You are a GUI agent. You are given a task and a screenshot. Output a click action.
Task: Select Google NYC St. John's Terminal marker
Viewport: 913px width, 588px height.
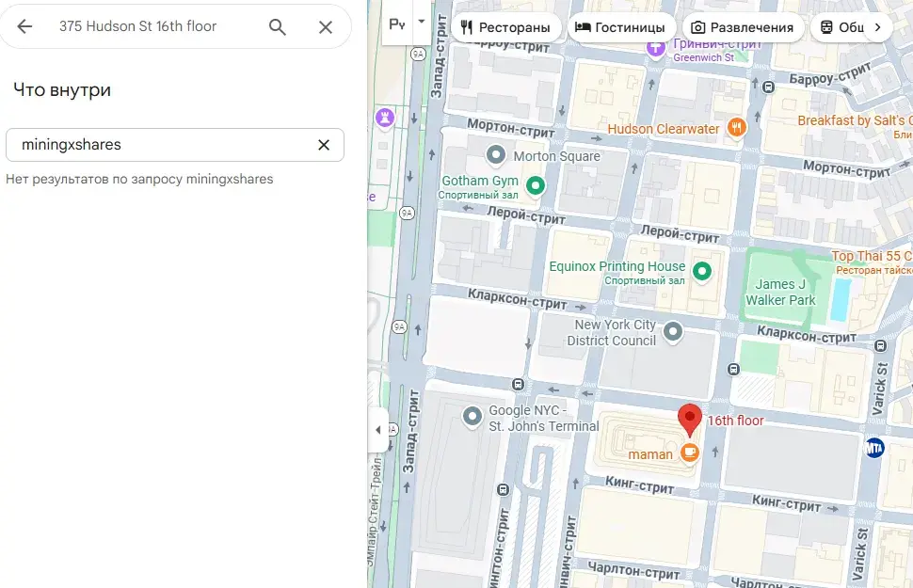tap(473, 416)
